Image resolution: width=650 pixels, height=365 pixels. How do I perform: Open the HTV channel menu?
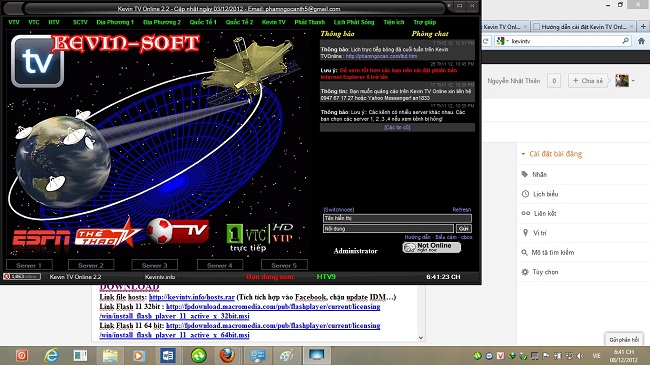[54, 22]
